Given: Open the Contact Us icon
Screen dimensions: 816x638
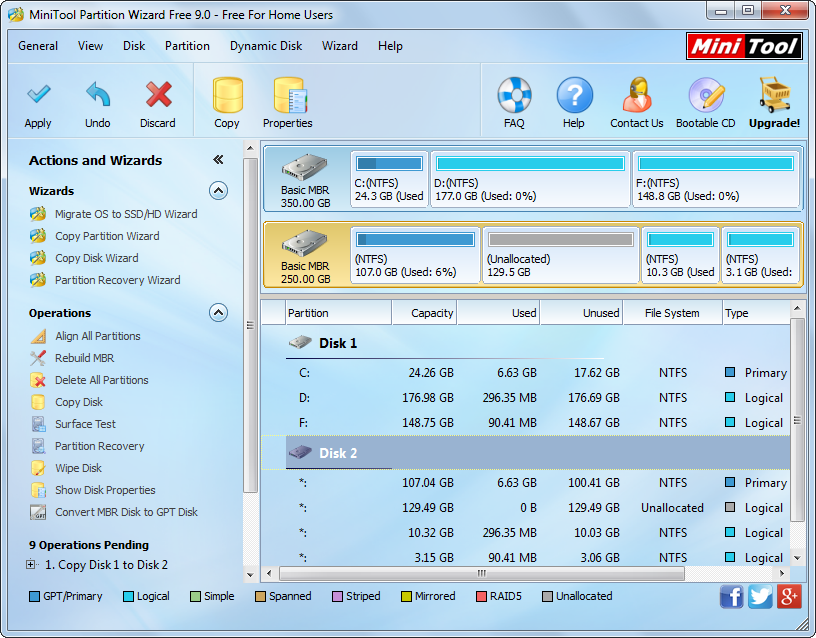Looking at the screenshot, I should pyautogui.click(x=637, y=95).
